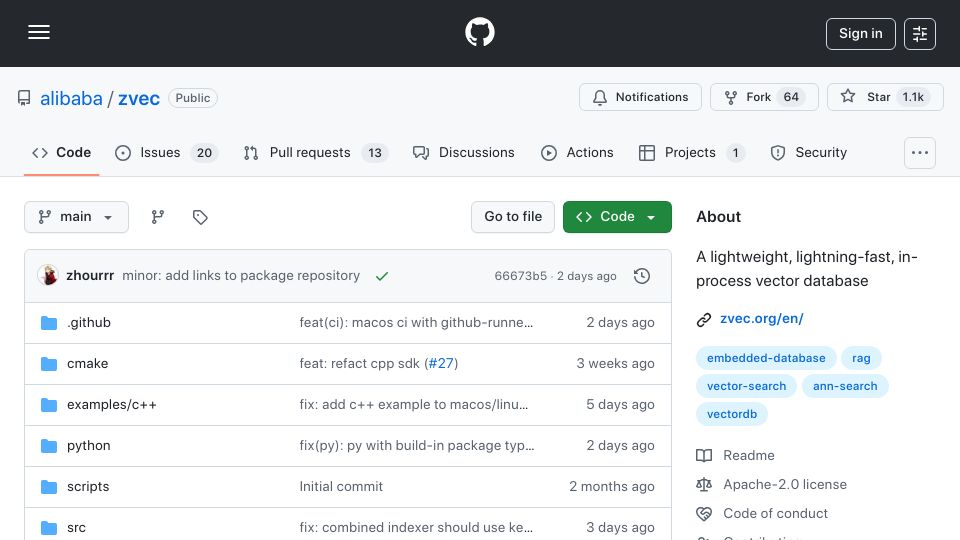Open latest commit message link

pos(241,276)
